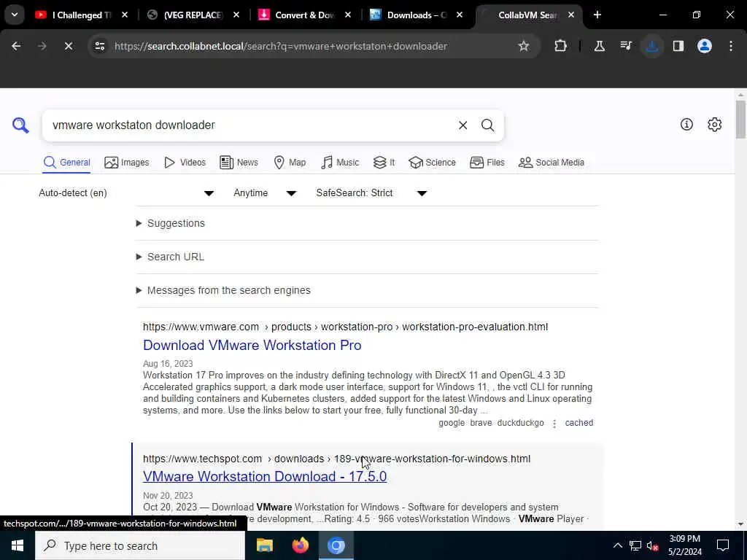Image resolution: width=747 pixels, height=560 pixels.
Task: Expand the Search URL section
Action: click(170, 257)
